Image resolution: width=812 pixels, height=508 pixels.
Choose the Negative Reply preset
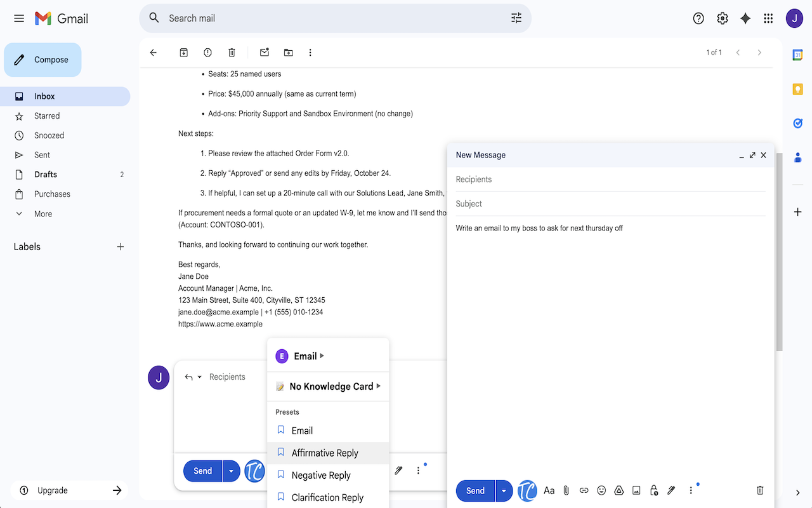[x=320, y=475]
